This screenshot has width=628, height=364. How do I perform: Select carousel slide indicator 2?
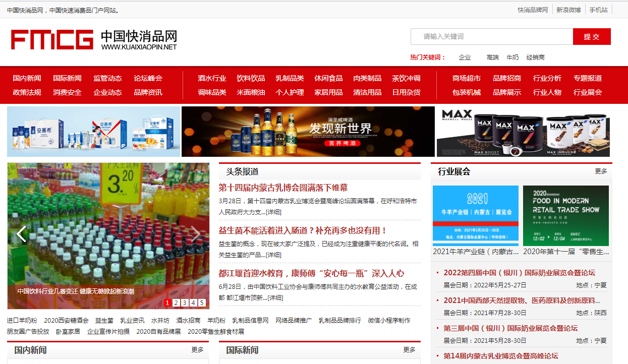176,303
